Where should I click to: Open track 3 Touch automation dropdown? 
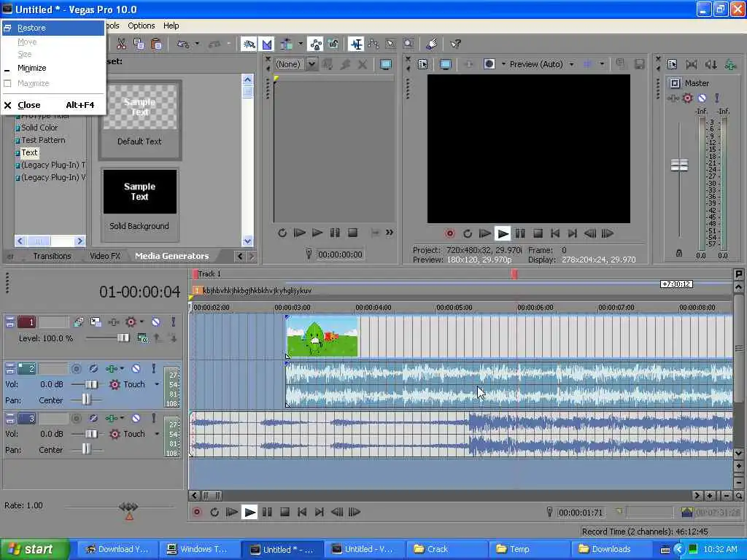(x=157, y=434)
